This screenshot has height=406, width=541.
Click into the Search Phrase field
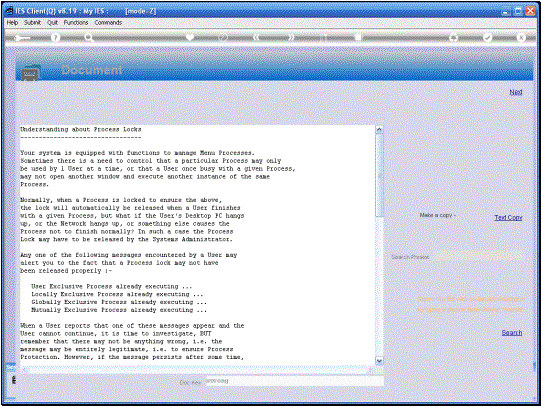(480, 257)
